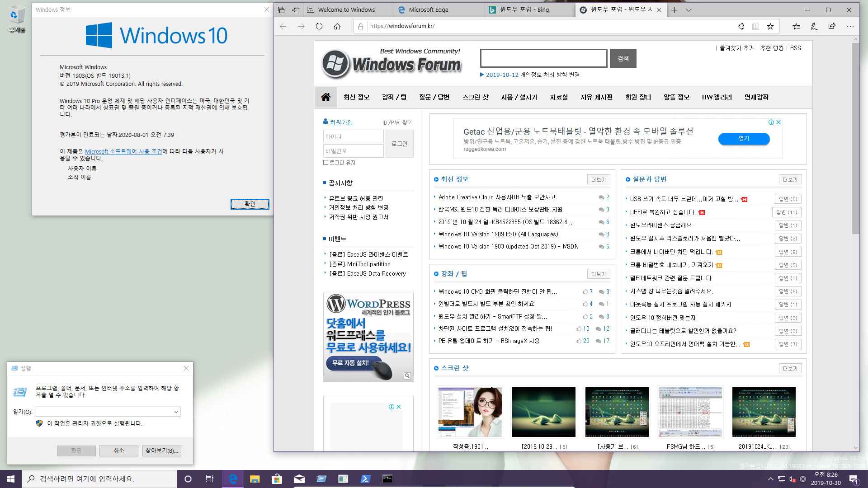
Task: Click the 비밀번호 input field
Action: tap(353, 151)
